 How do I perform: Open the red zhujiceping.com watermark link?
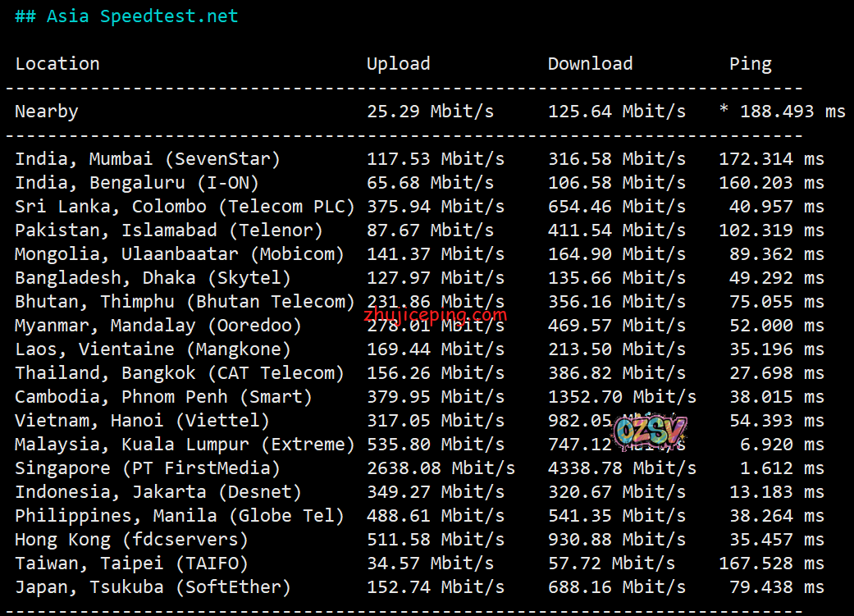(436, 314)
